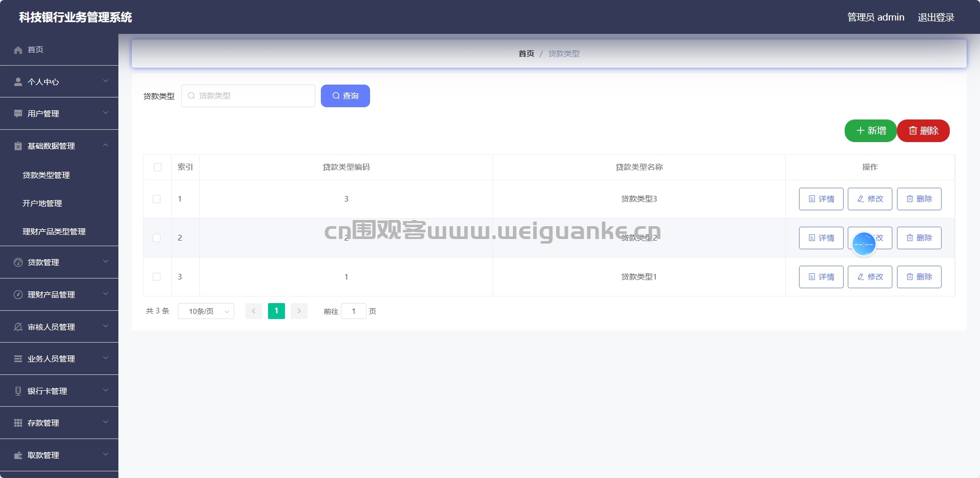Click 修改 for 贷款类型1 row
Screen dimensions: 980x478
coord(870,277)
